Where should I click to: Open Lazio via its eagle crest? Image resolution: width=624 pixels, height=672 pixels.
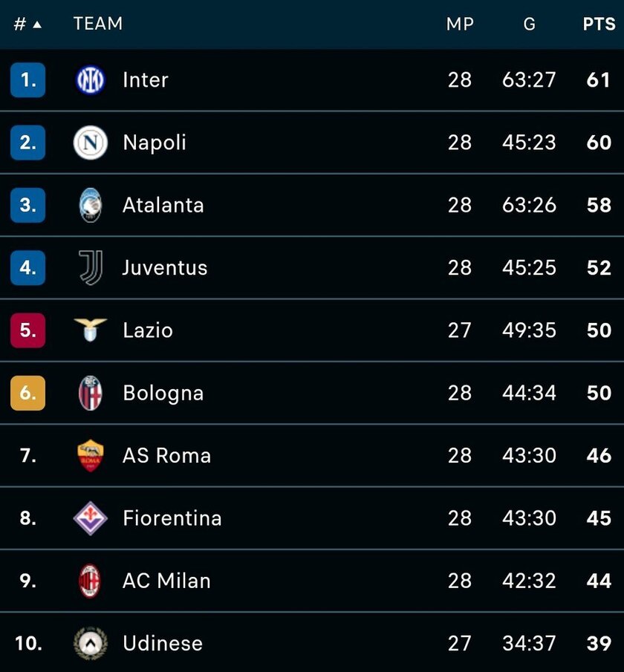[91, 330]
